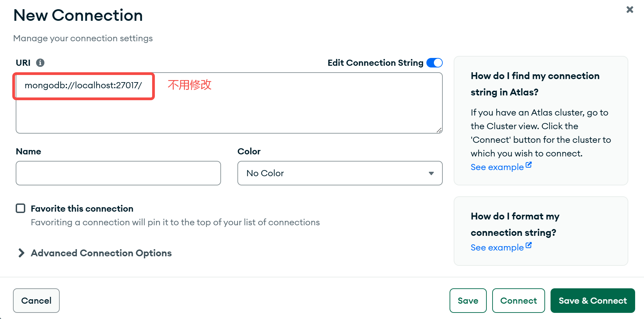The width and height of the screenshot is (644, 319).
Task: Click external link icon under format help
Action: pos(529,245)
